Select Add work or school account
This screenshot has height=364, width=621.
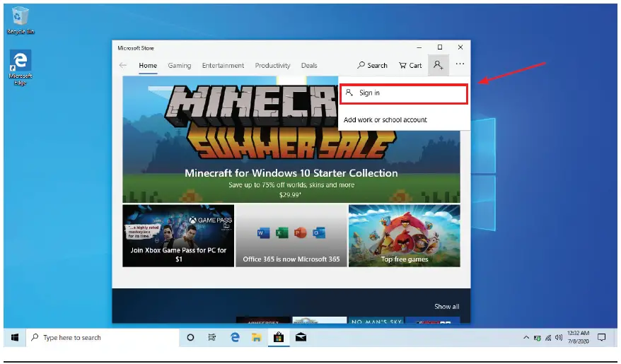[385, 120]
